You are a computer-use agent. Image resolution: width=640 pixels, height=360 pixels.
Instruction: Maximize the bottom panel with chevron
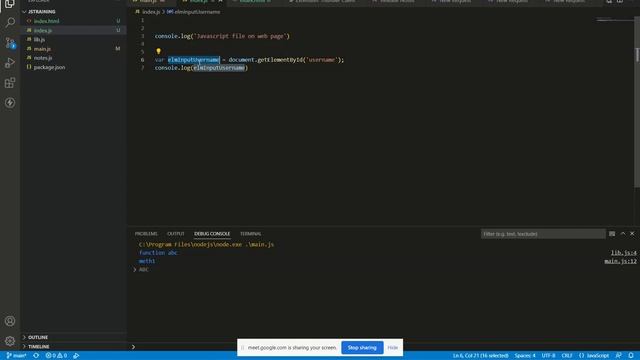point(623,234)
